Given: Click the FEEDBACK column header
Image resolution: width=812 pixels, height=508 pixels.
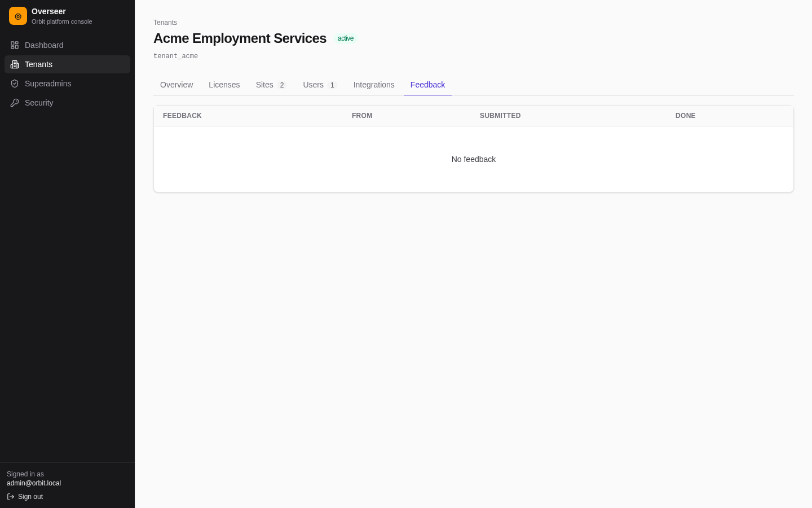Looking at the screenshot, I should point(182,116).
